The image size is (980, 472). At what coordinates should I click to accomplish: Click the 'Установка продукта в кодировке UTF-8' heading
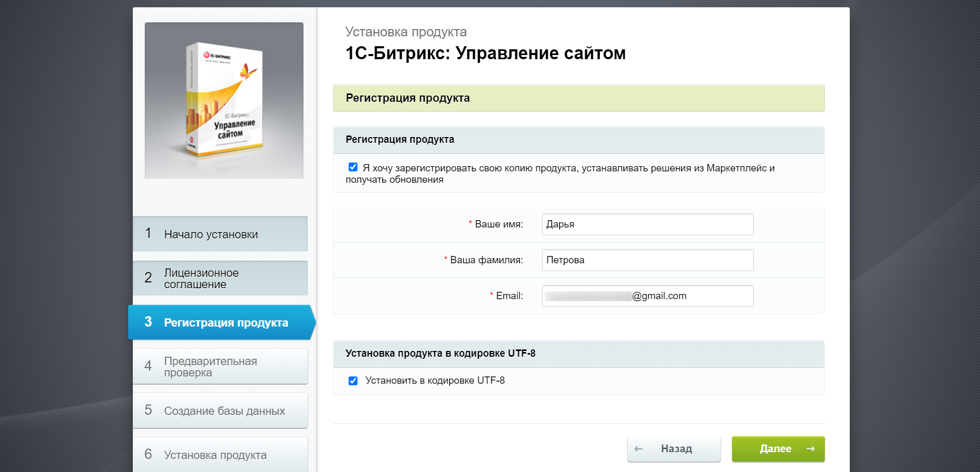coord(440,354)
